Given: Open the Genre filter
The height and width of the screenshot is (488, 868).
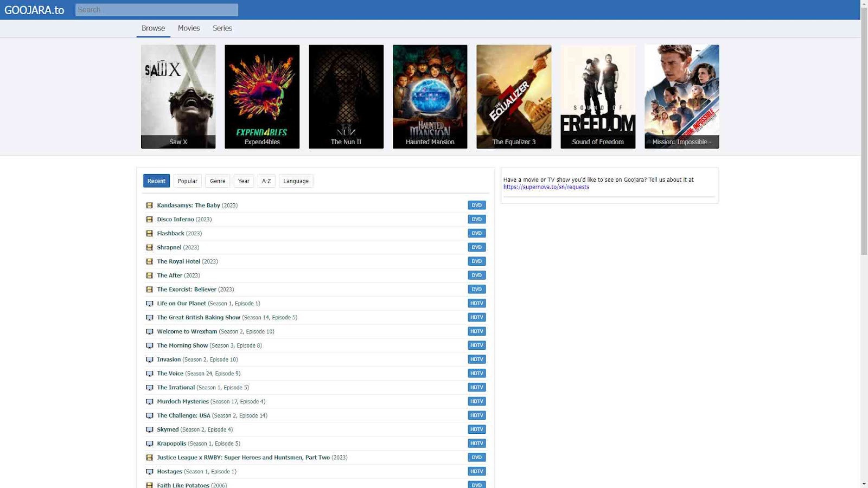Looking at the screenshot, I should pyautogui.click(x=218, y=181).
